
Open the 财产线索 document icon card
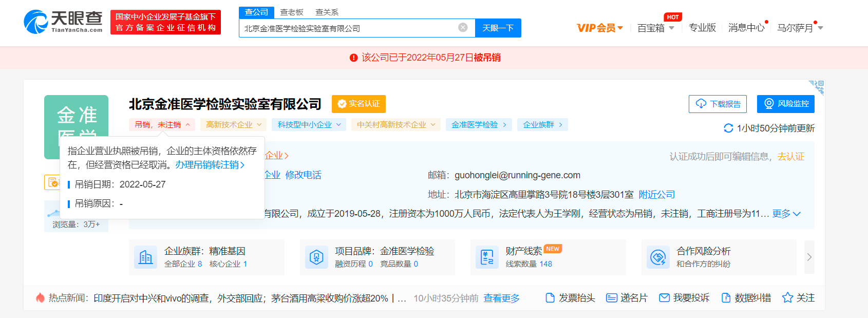(x=487, y=257)
